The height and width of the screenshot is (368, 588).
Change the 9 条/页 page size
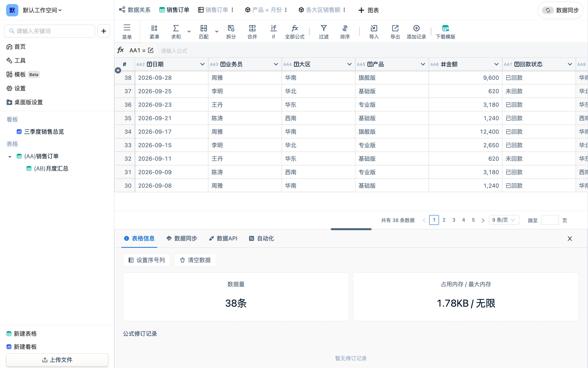(x=504, y=220)
